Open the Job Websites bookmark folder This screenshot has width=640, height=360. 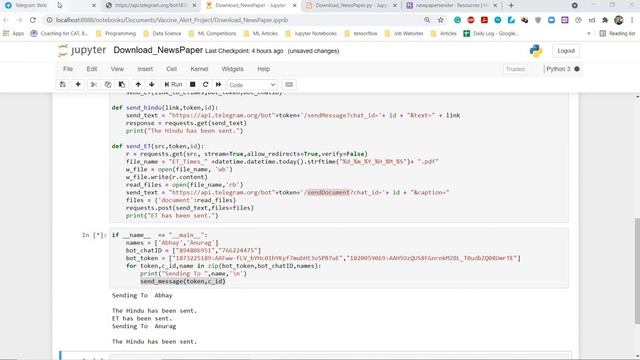404,33
